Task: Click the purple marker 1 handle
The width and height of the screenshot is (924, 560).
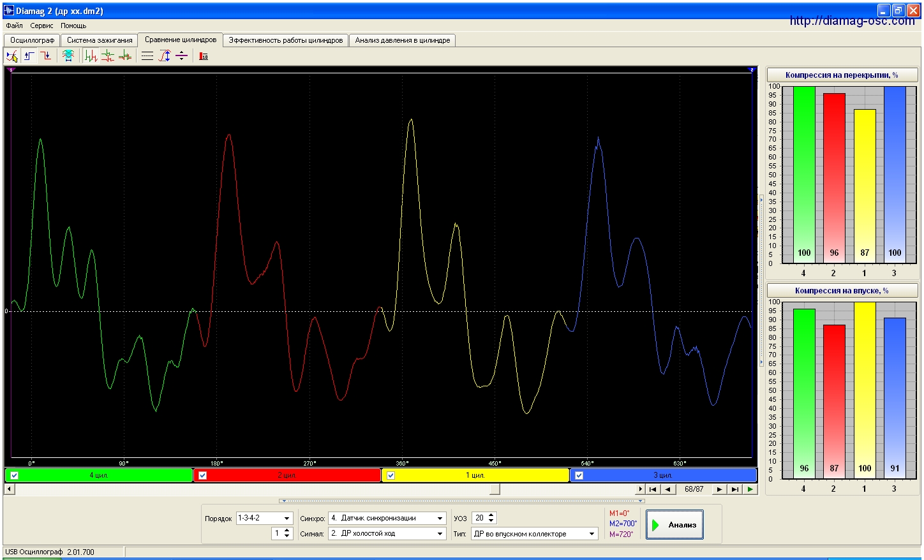Action: (x=11, y=70)
